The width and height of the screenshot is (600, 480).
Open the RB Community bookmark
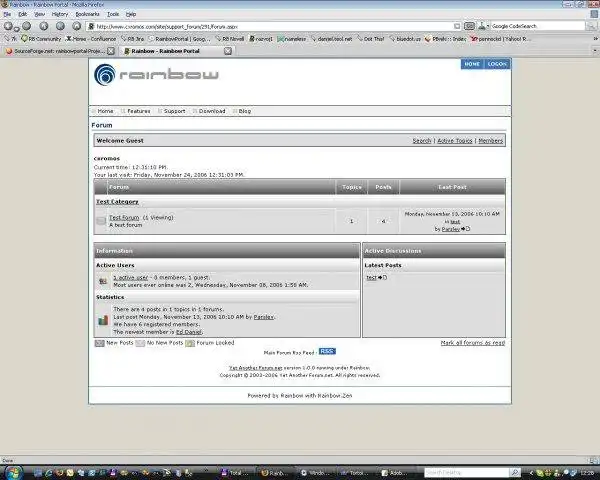[x=41, y=39]
